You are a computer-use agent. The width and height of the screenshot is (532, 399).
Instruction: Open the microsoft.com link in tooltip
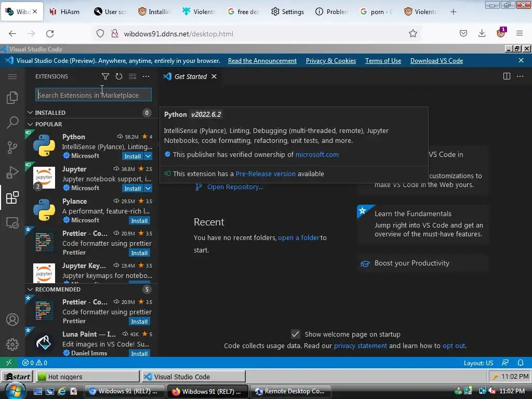pos(317,154)
